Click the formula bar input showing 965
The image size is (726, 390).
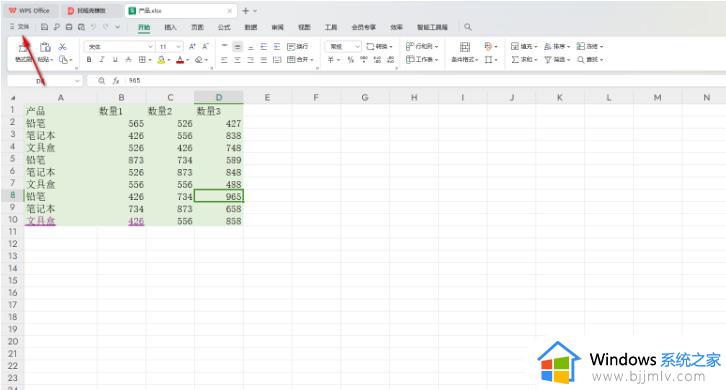(426, 81)
